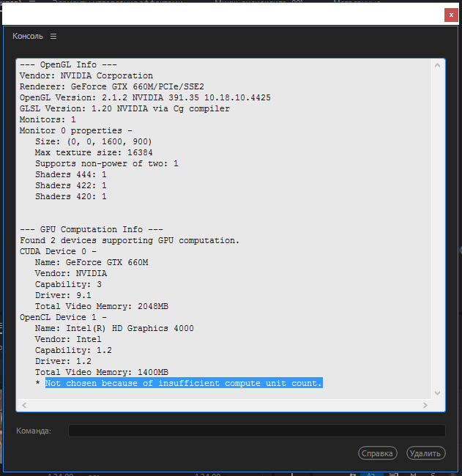Click 'Max texture size: 16384' line
Viewport: 462px width, 476px height.
point(94,152)
